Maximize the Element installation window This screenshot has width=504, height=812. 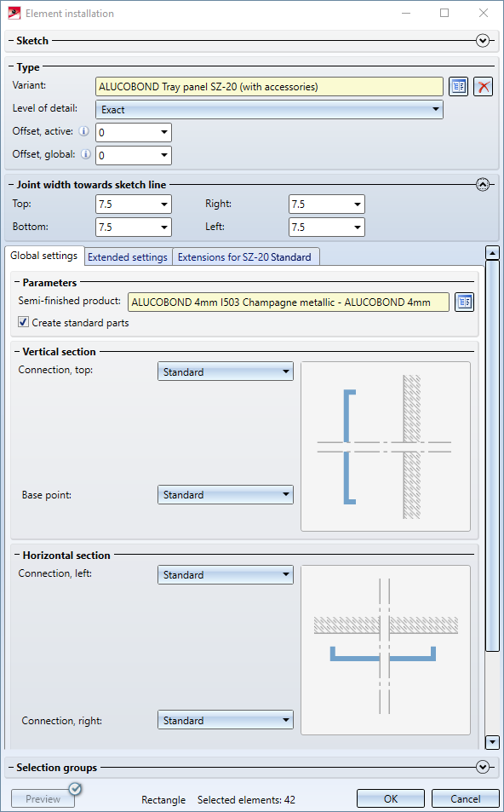(x=444, y=13)
